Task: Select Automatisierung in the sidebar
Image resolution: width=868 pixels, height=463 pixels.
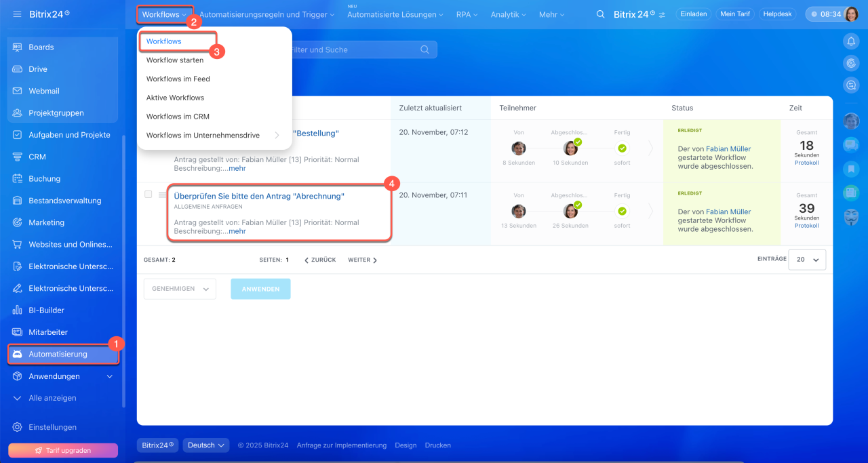Action: click(x=63, y=354)
